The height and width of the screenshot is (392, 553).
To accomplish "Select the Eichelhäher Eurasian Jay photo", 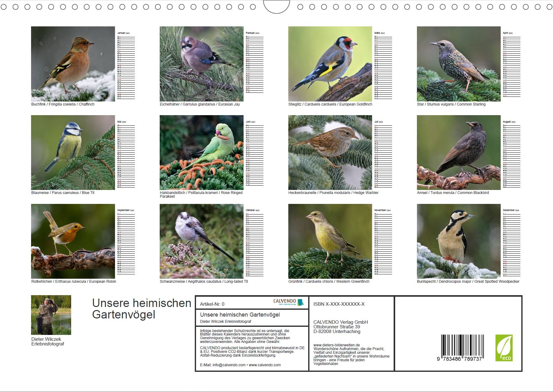I will pyautogui.click(x=201, y=64).
